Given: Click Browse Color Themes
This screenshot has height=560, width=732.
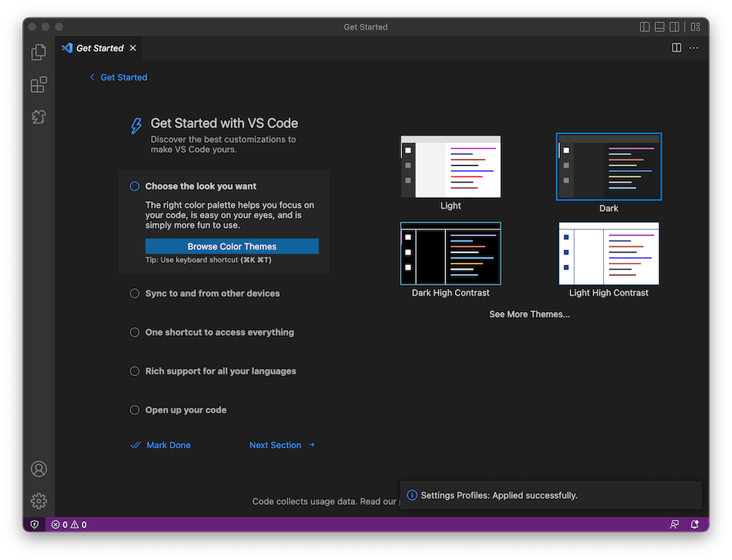Looking at the screenshot, I should point(231,246).
